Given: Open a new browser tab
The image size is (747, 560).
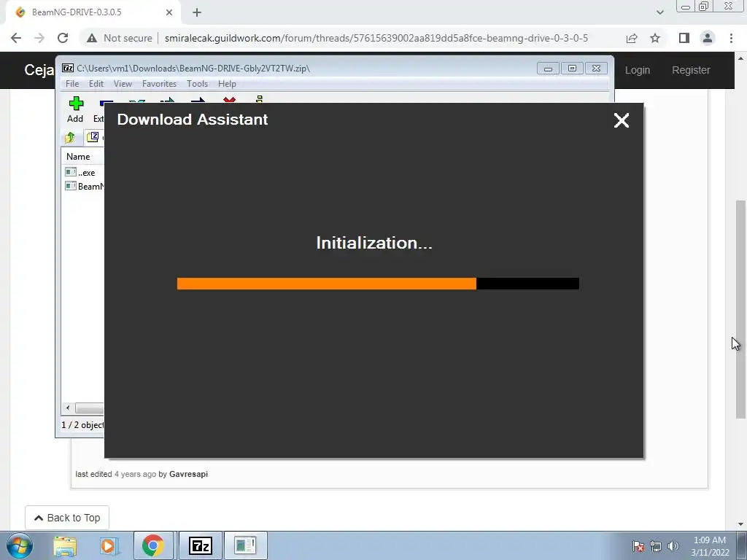Looking at the screenshot, I should [x=197, y=12].
